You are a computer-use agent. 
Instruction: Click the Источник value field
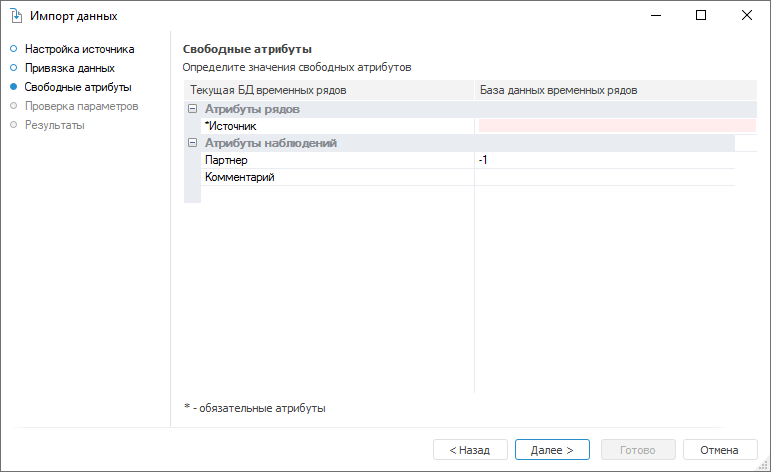coord(616,126)
